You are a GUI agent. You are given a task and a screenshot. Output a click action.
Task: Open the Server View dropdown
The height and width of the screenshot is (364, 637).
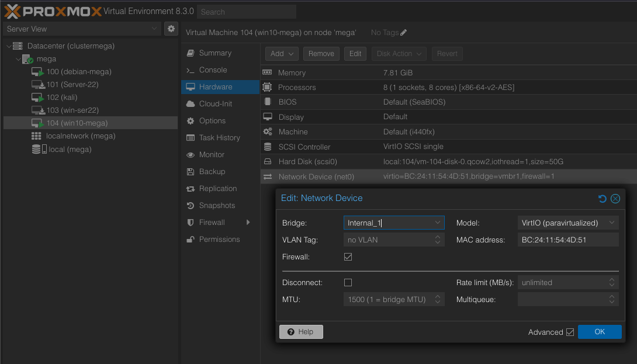coord(82,29)
